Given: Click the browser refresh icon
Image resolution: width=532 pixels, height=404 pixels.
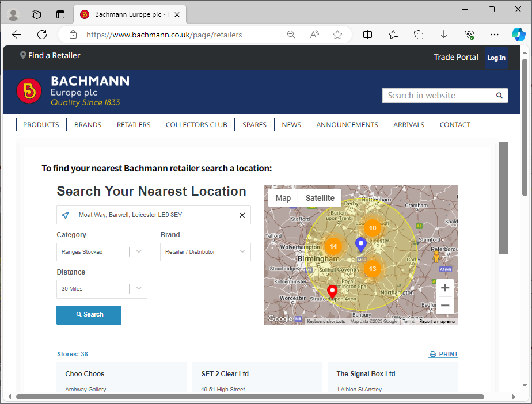Looking at the screenshot, I should (42, 35).
